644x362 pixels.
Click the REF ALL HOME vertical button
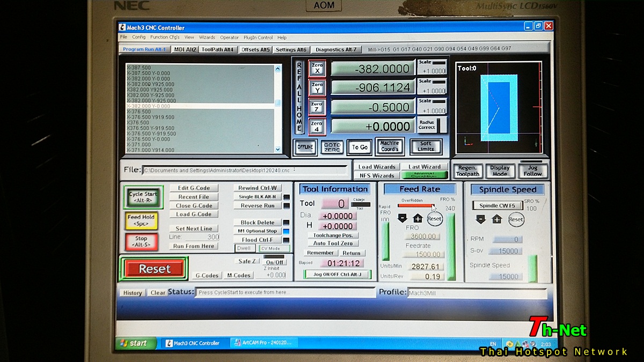(x=299, y=97)
